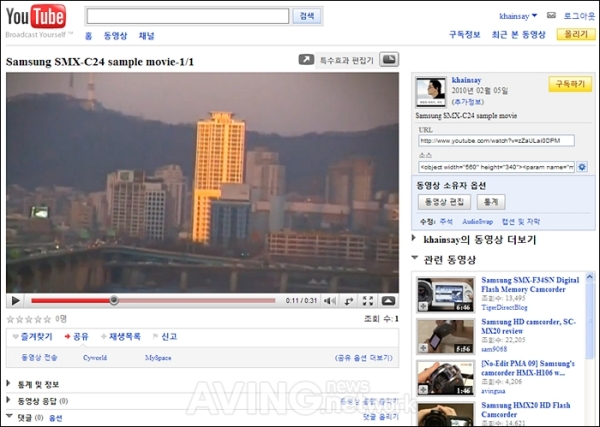Click the pop-out arrow icon above video
The image size is (600, 427).
(306, 60)
